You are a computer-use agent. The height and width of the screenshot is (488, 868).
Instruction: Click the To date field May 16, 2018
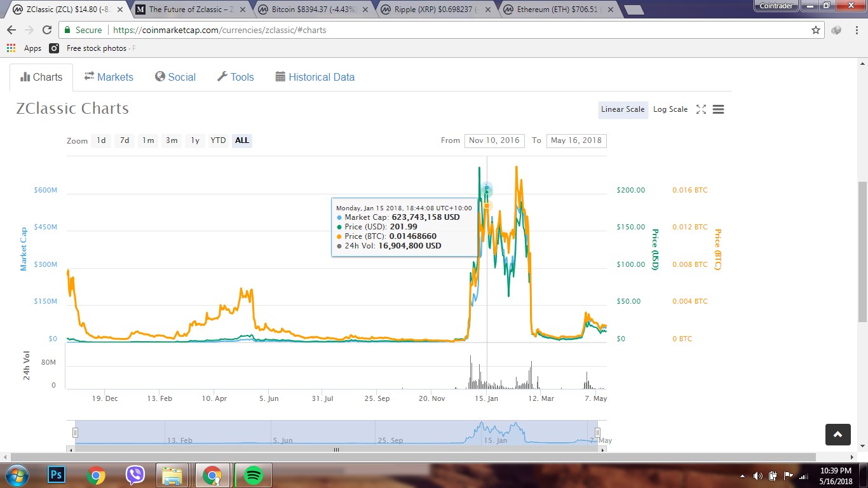click(576, 140)
